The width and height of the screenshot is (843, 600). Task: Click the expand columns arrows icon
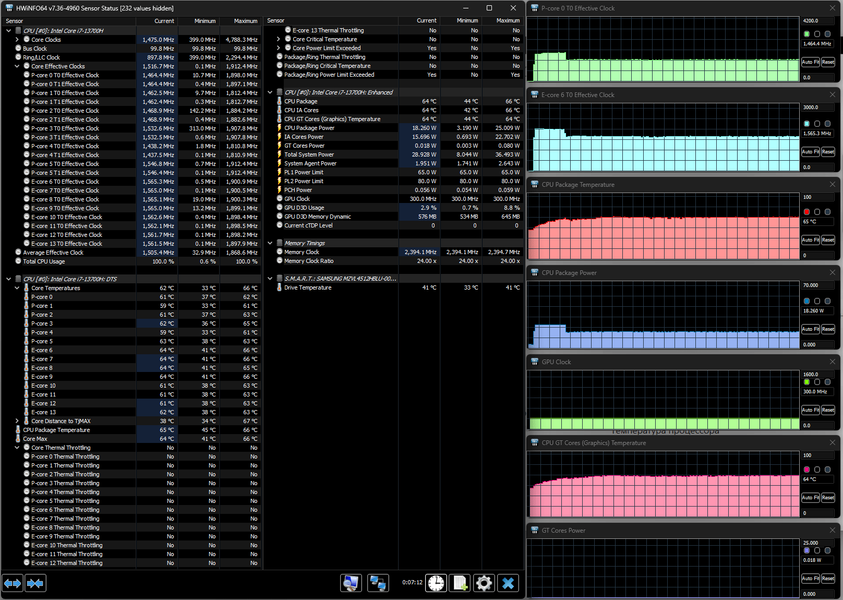[x=13, y=582]
